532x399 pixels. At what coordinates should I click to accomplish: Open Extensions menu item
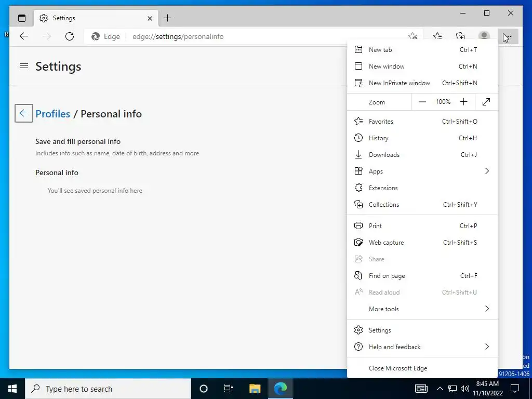(x=422, y=188)
